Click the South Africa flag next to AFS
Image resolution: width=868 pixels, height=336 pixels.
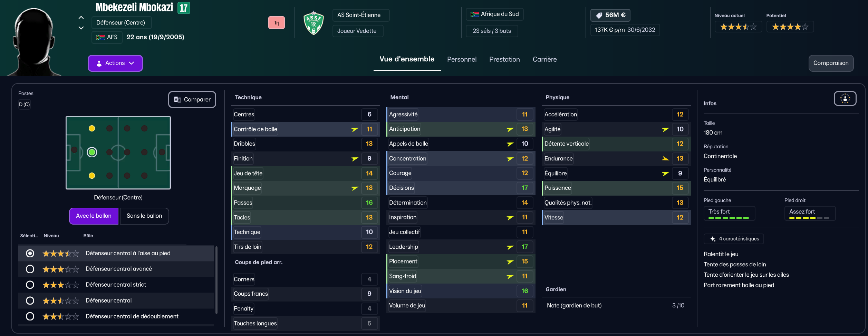(x=100, y=37)
